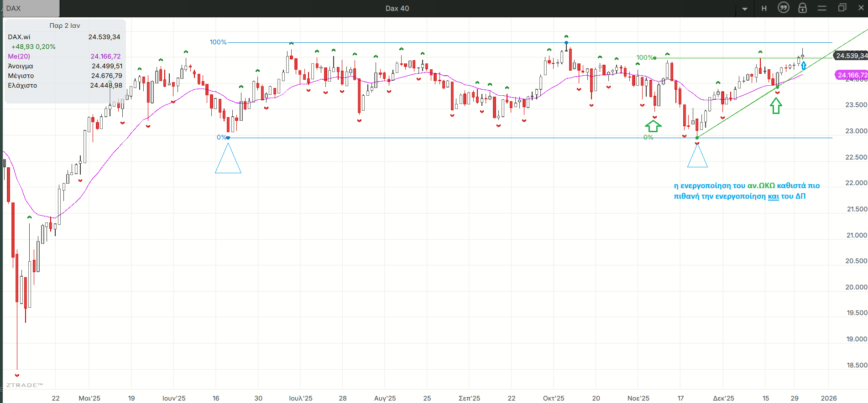Click the green up arrow near December 15
868x403 pixels.
(x=776, y=106)
